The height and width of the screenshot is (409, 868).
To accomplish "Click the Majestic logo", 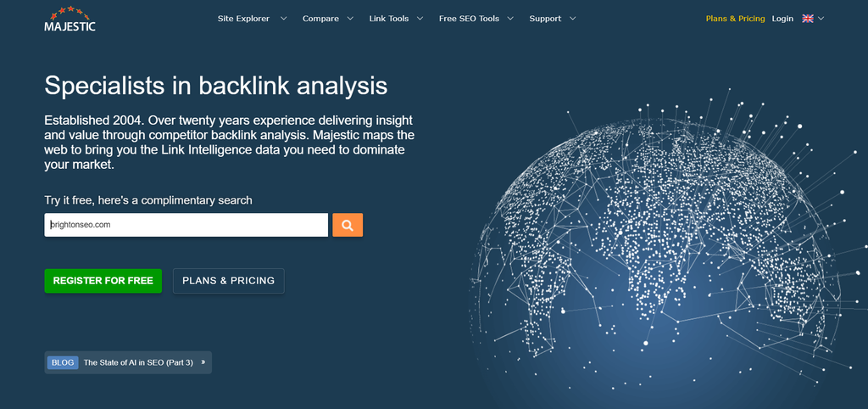I will pos(70,19).
